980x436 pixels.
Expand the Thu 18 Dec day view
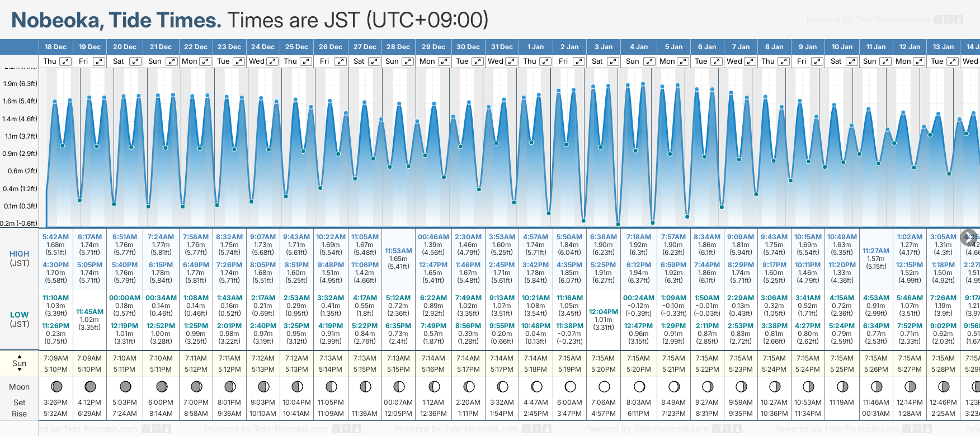(65, 61)
